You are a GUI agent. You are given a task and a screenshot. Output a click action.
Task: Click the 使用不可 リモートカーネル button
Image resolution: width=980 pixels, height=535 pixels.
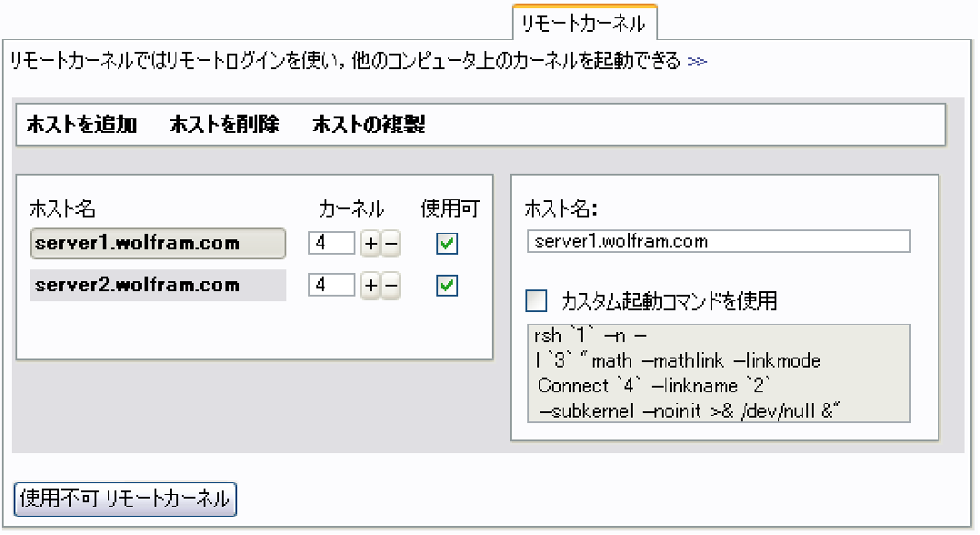coord(125,500)
